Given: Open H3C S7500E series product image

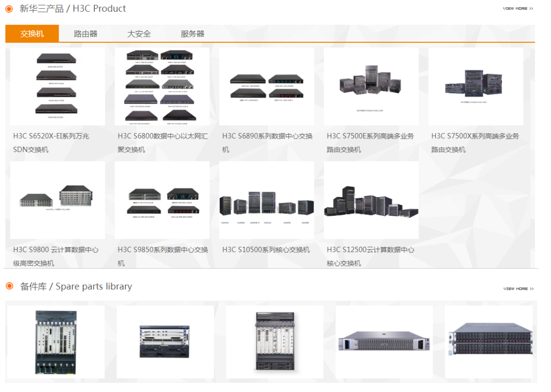Looking at the screenshot, I should pos(371,87).
